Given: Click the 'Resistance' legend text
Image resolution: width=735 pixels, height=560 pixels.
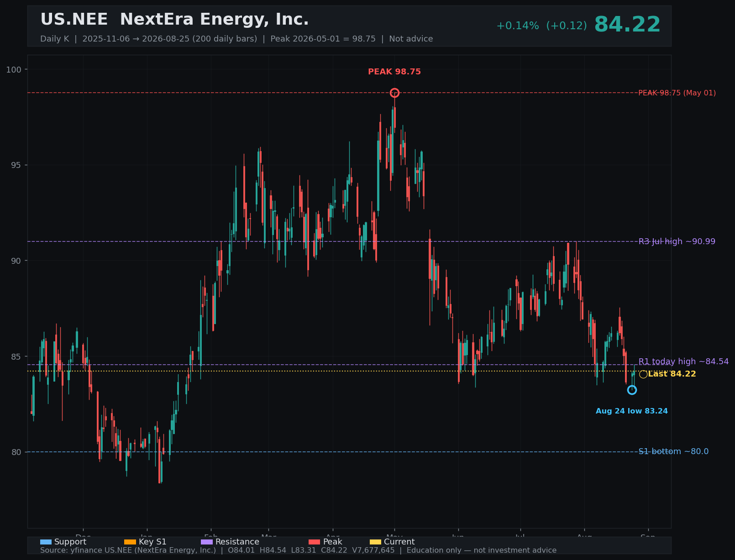Looking at the screenshot, I should 237,542.
